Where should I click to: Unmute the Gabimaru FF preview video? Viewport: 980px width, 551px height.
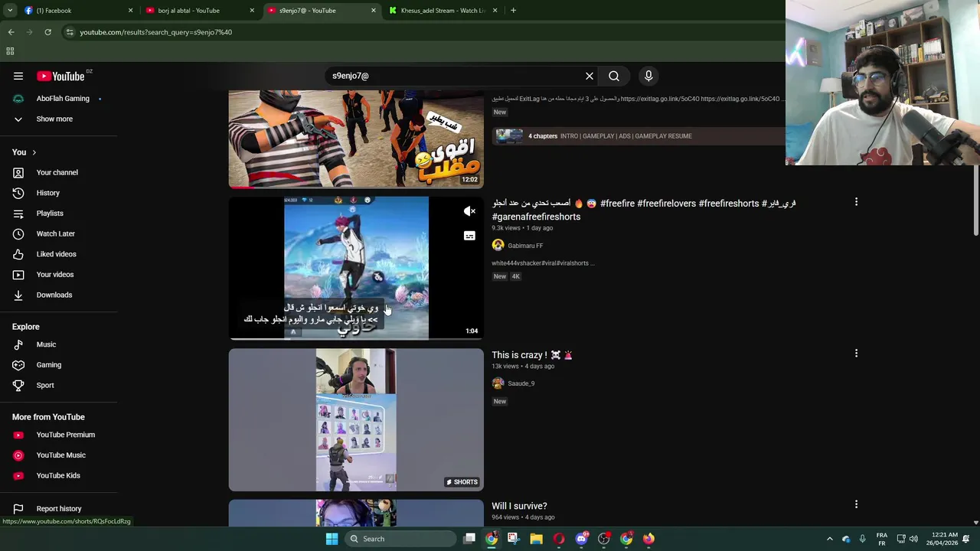coord(469,211)
